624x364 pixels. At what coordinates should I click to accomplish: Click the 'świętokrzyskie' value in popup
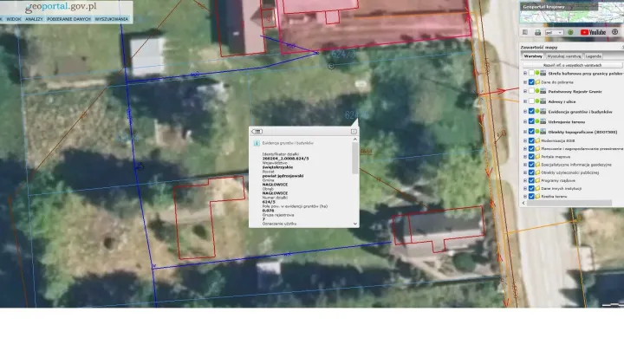click(278, 167)
